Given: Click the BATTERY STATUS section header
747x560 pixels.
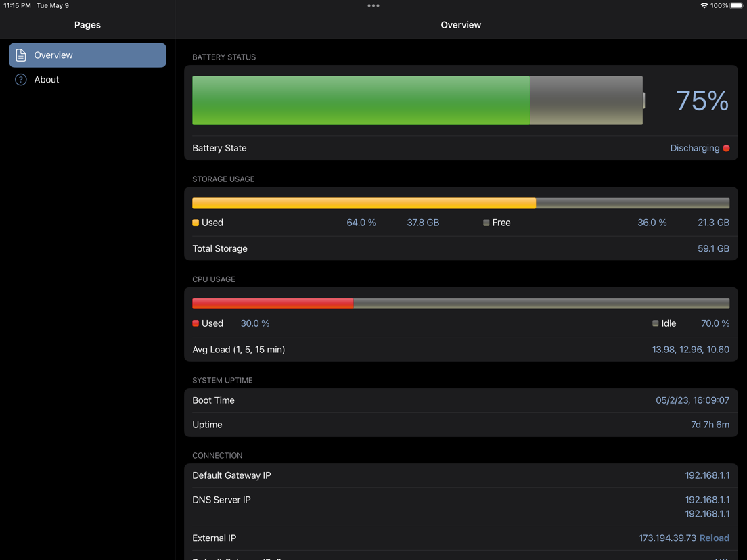Looking at the screenshot, I should (x=224, y=57).
